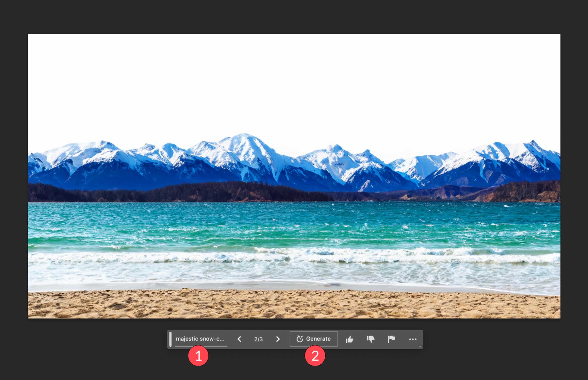588x380 pixels.
Task: Click the taskbar drag handle grip
Action: pyautogui.click(x=170, y=339)
